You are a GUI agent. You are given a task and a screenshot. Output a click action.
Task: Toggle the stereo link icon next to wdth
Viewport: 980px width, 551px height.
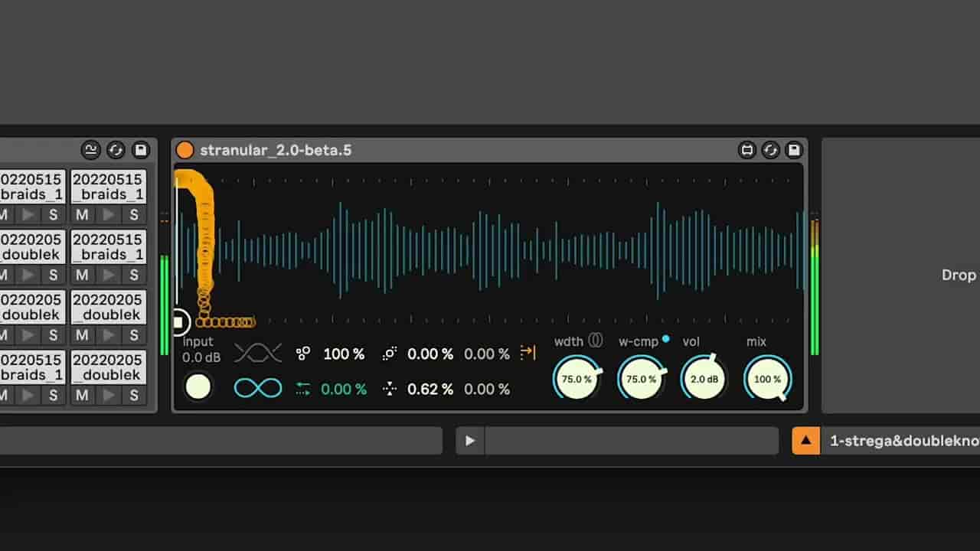(596, 341)
